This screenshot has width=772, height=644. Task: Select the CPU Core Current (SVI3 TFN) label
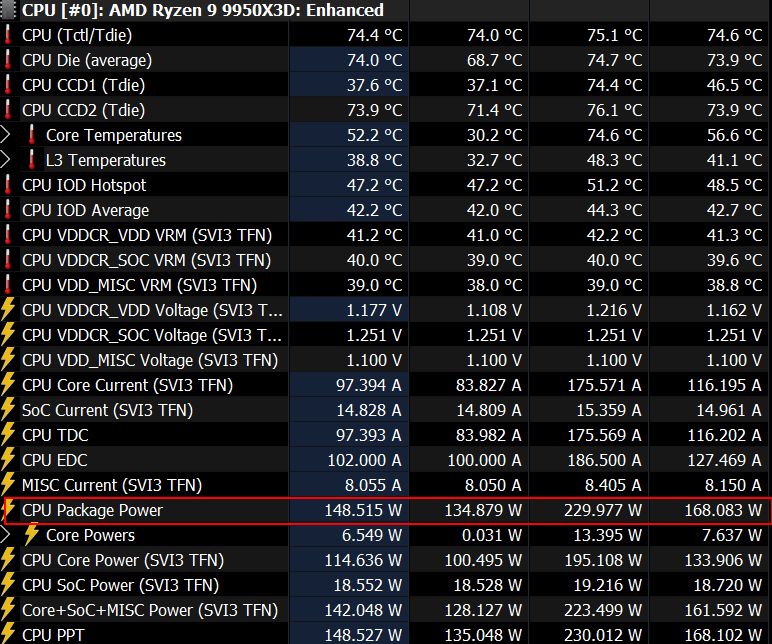[x=128, y=386]
